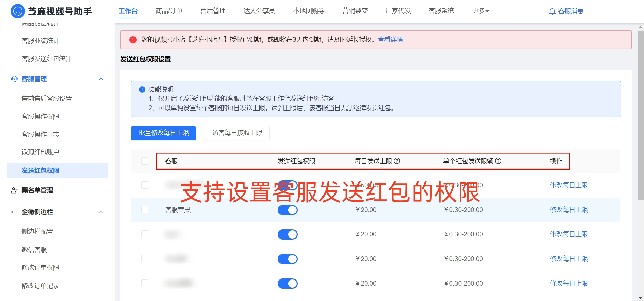Viewport: 644px width, 301px height.
Task: Click 客服苹果 single limit ￥0.30-200.00
Action: [464, 210]
